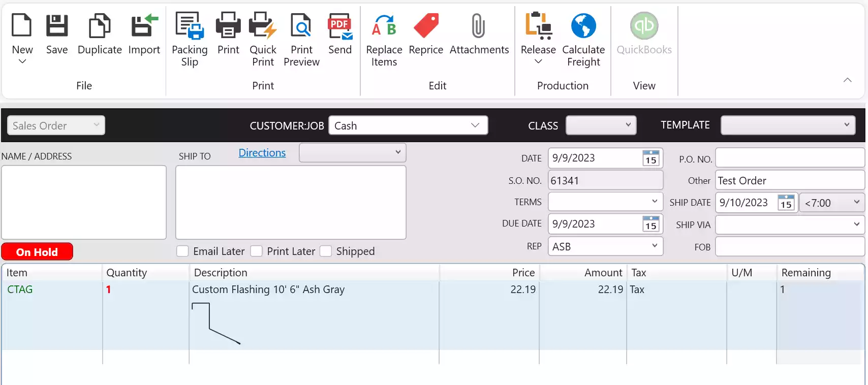Expand the CUSTOMER:JOB dropdown

coord(475,125)
